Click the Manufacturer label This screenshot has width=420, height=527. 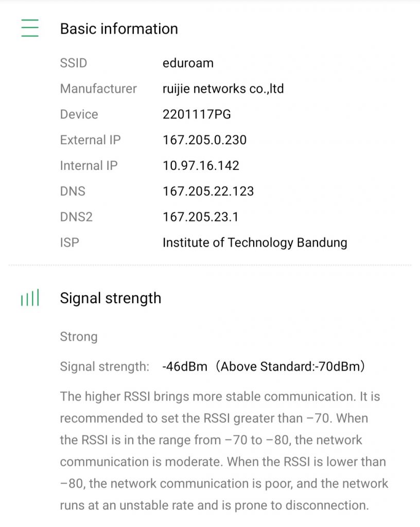tap(98, 89)
